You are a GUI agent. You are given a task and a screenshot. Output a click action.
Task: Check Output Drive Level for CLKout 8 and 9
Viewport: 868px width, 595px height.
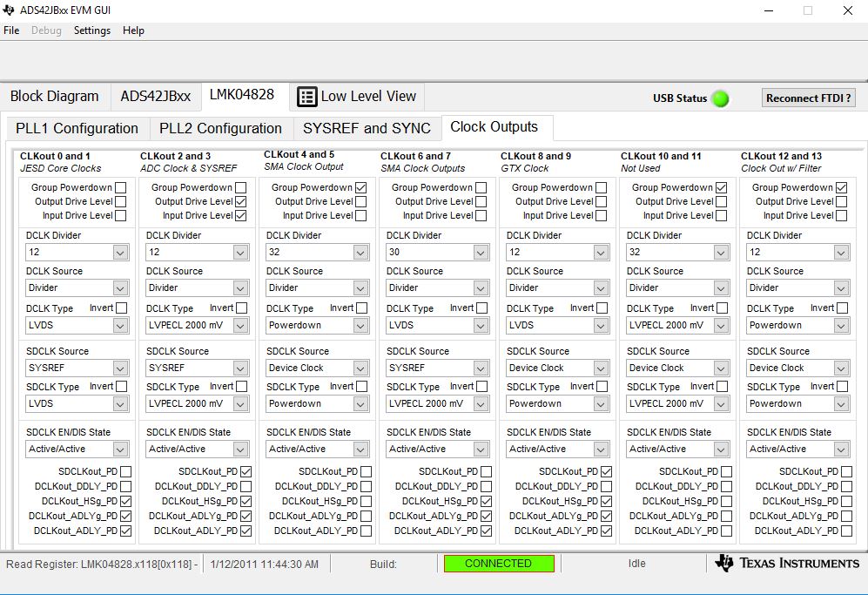coord(602,201)
